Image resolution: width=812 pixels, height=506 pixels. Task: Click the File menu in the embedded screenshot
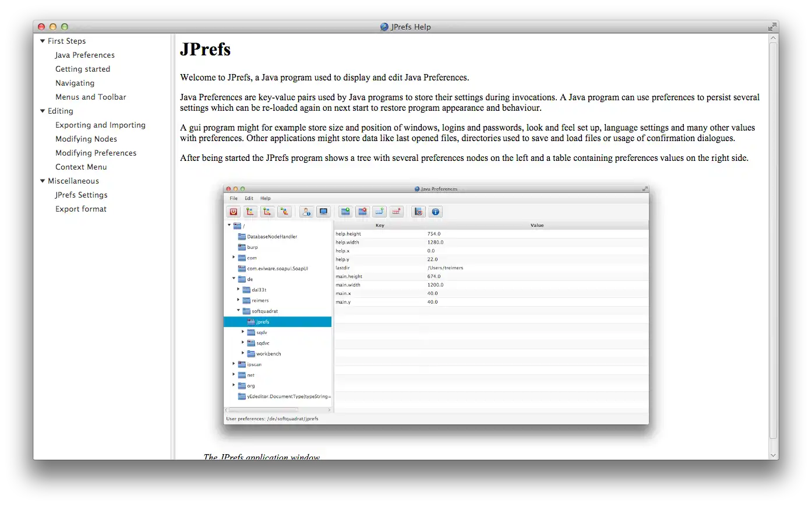[x=234, y=198]
